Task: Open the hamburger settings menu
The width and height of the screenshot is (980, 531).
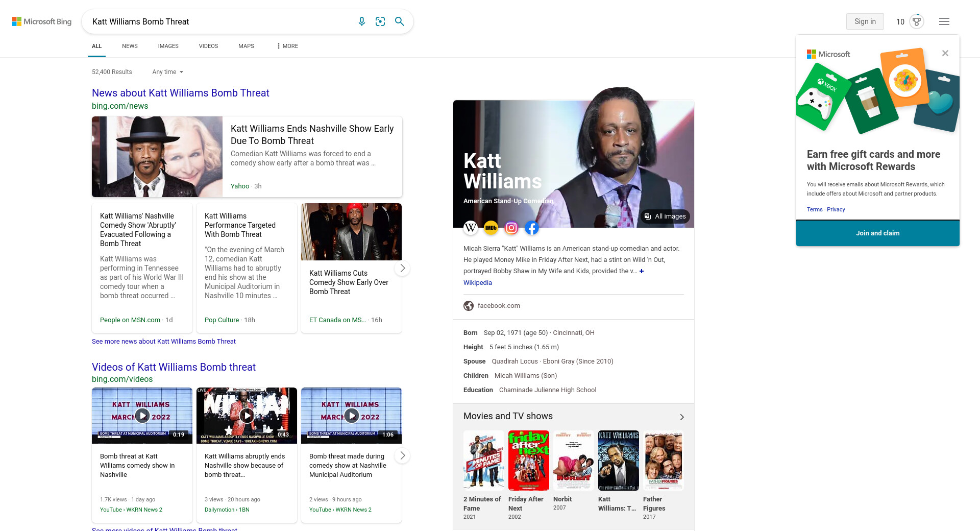Action: pyautogui.click(x=944, y=21)
